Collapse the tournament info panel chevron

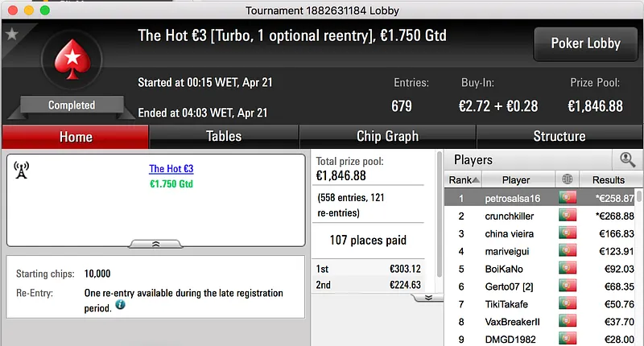pyautogui.click(x=155, y=242)
